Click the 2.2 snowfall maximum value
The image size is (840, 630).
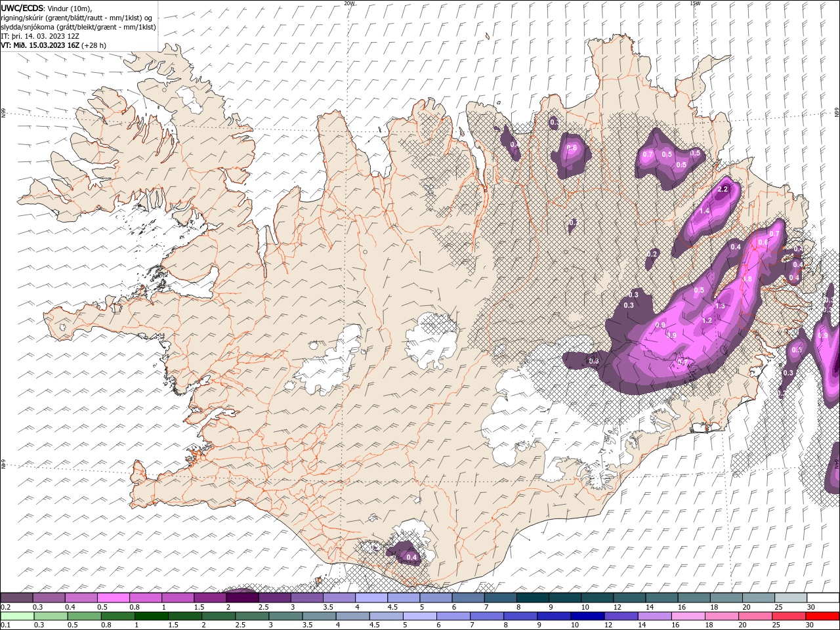pos(723,189)
